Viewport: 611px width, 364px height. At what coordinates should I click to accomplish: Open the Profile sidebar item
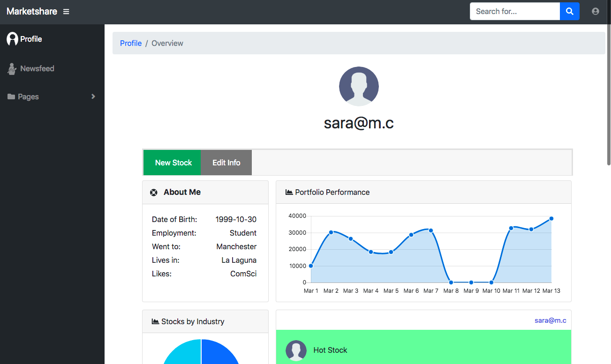[x=52, y=39]
